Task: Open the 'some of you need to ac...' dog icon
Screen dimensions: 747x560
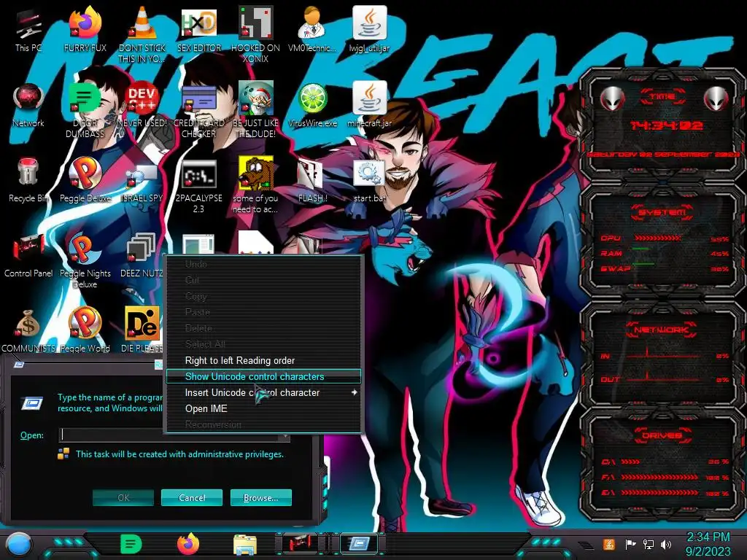Action: (x=256, y=184)
